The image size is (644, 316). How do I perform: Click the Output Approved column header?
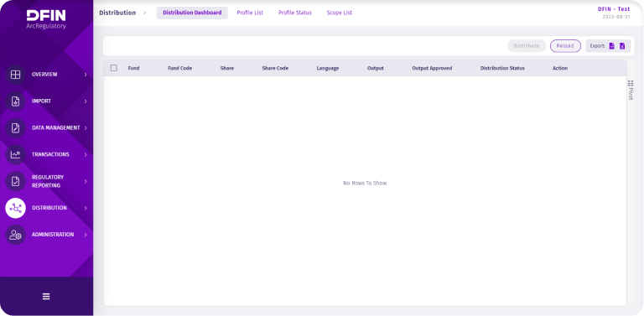tap(432, 68)
